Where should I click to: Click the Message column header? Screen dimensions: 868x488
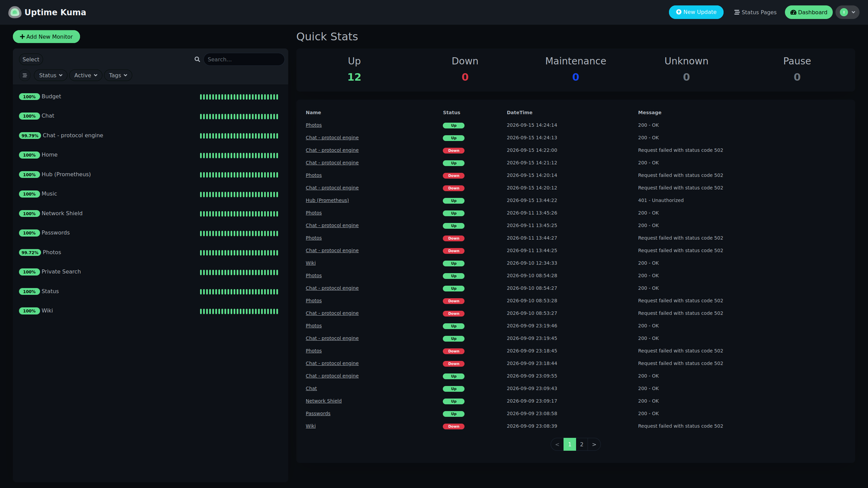pos(649,113)
